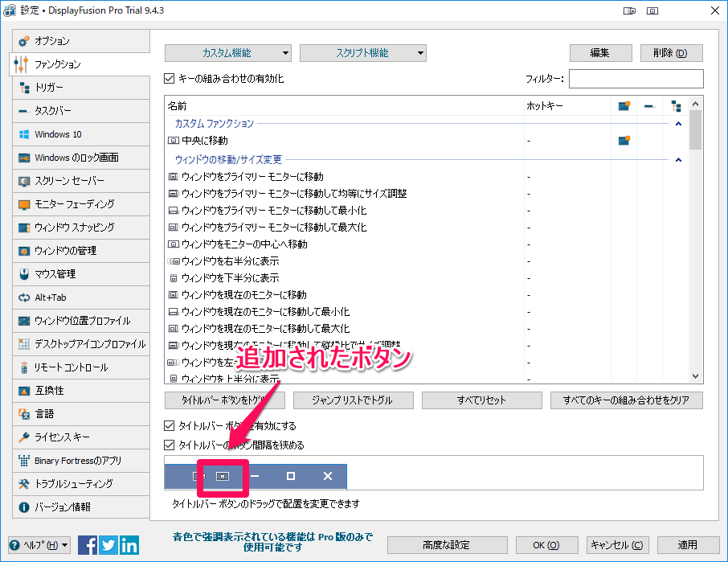Click the list scroll up arrow

click(x=695, y=104)
